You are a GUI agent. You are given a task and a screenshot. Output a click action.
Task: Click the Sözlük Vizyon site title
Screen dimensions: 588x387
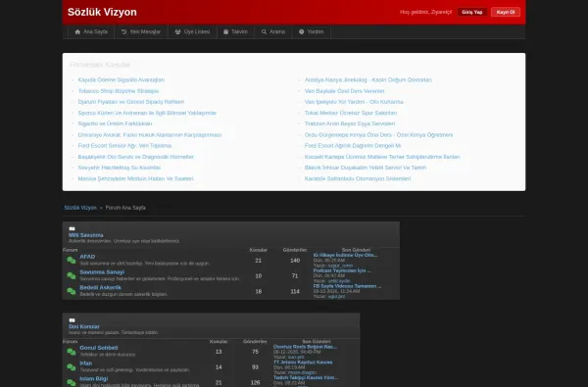102,12
